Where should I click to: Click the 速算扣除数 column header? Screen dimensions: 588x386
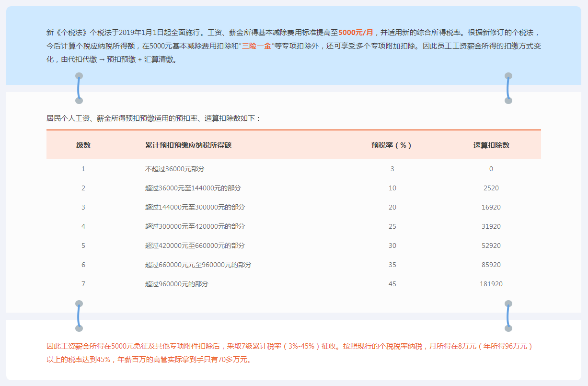click(x=491, y=145)
